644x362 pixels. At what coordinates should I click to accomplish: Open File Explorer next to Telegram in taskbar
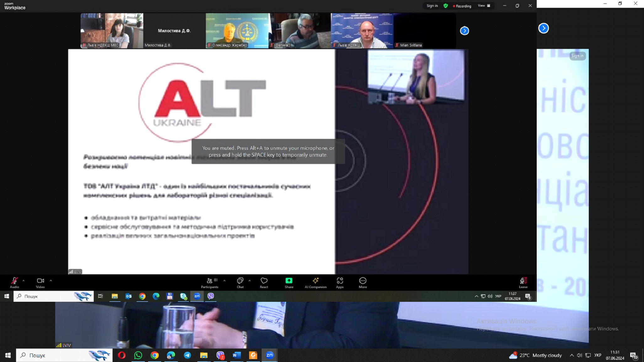204,355
